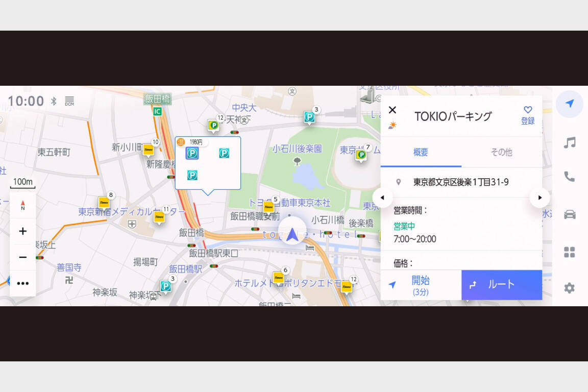Open the phone sidebar icon
This screenshot has height=392, width=588.
point(570,177)
